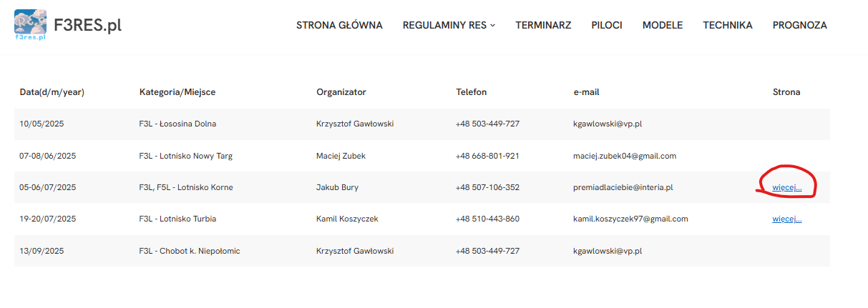The width and height of the screenshot is (868, 308).
Task: Click phone number +48 507-106-352
Action: (x=487, y=187)
